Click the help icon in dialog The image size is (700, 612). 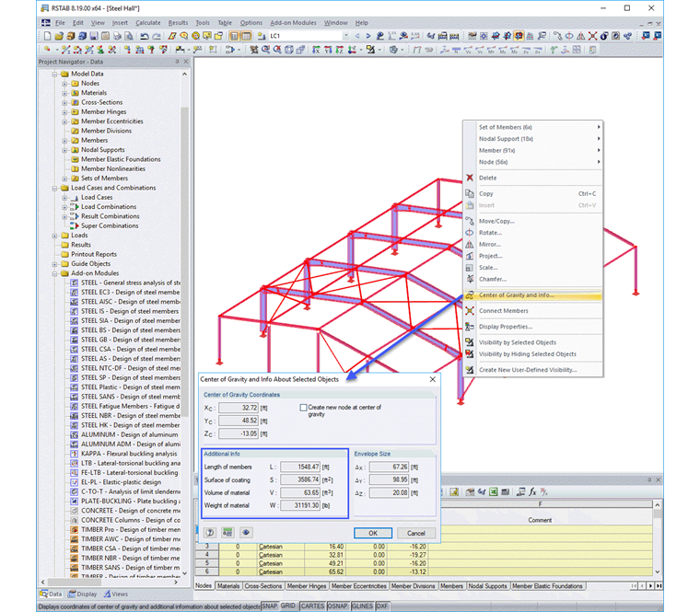tap(210, 533)
